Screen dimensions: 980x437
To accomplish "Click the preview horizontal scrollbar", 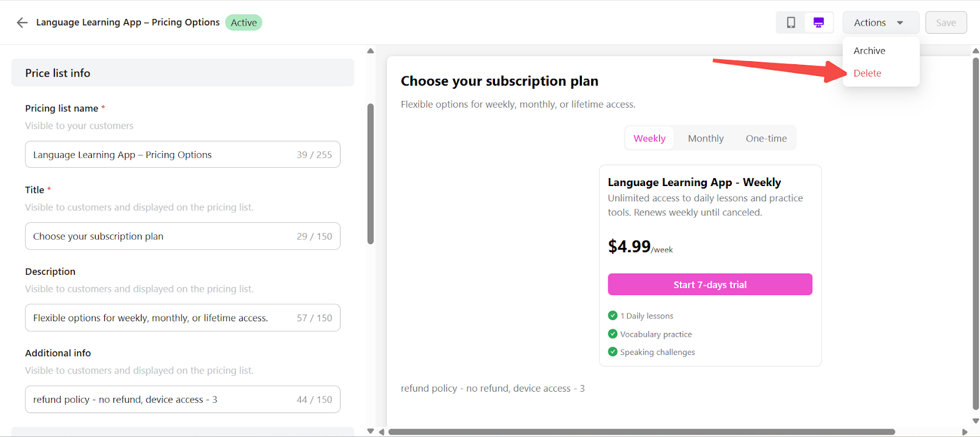I will [x=641, y=432].
